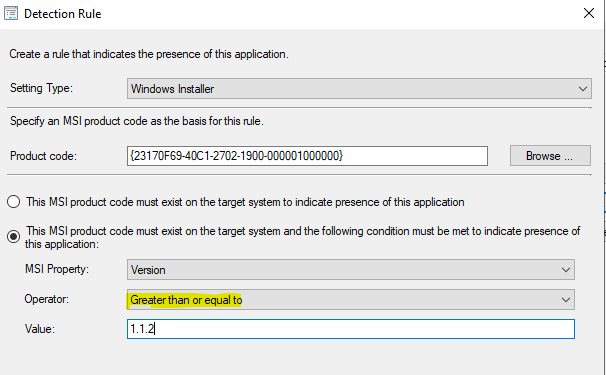Click the 'MSI Property:' label

(x=57, y=269)
